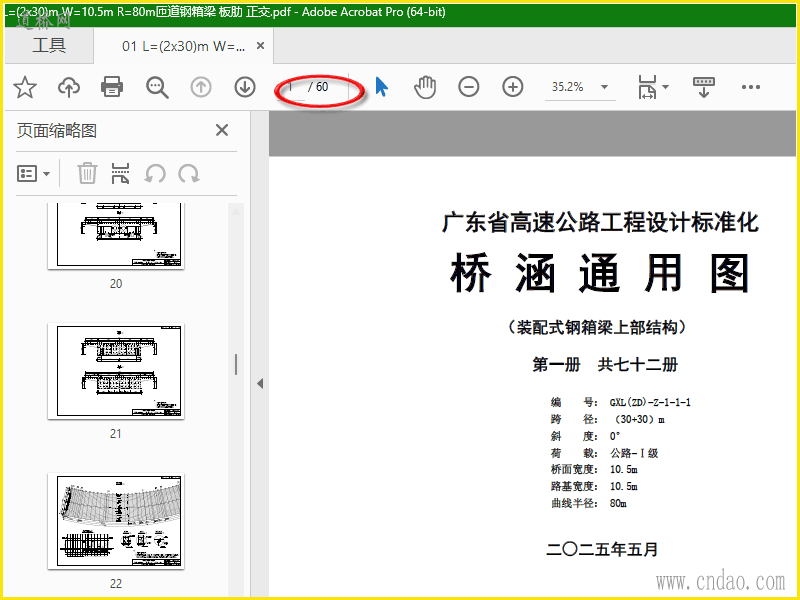The image size is (800, 600).
Task: Select page 22 thumbnail
Action: pyautogui.click(x=116, y=521)
